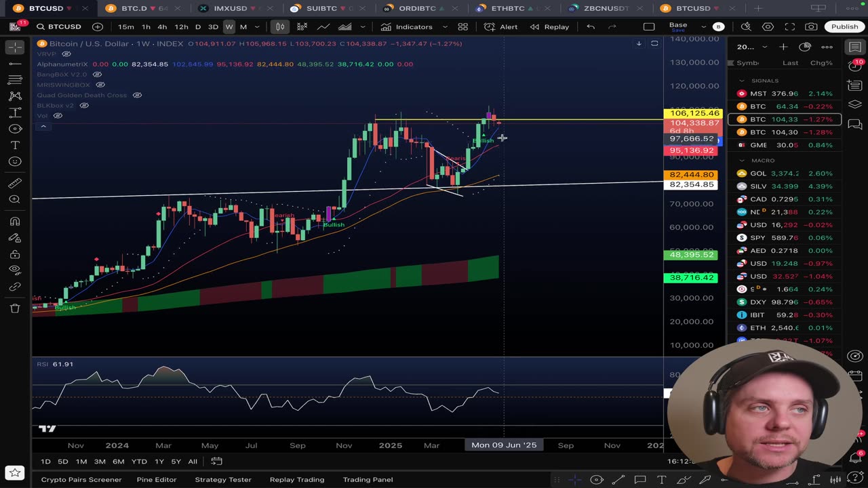
Task: Open the go to date calendar icon
Action: coord(216,461)
